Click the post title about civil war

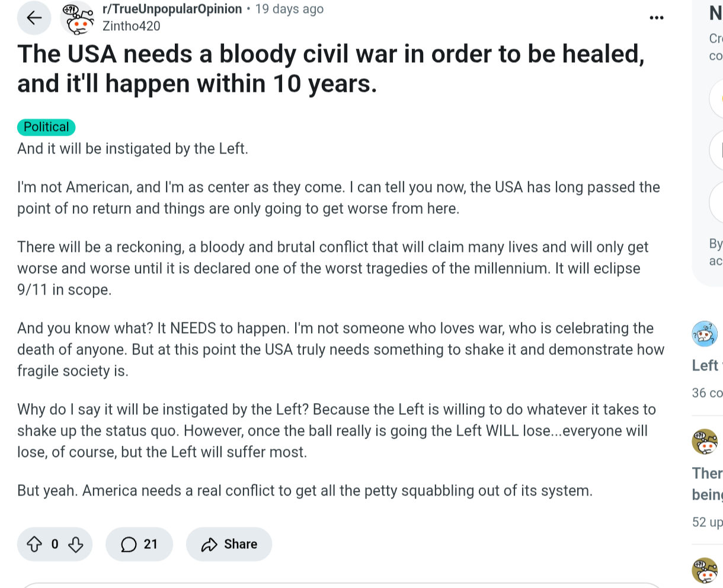click(331, 69)
